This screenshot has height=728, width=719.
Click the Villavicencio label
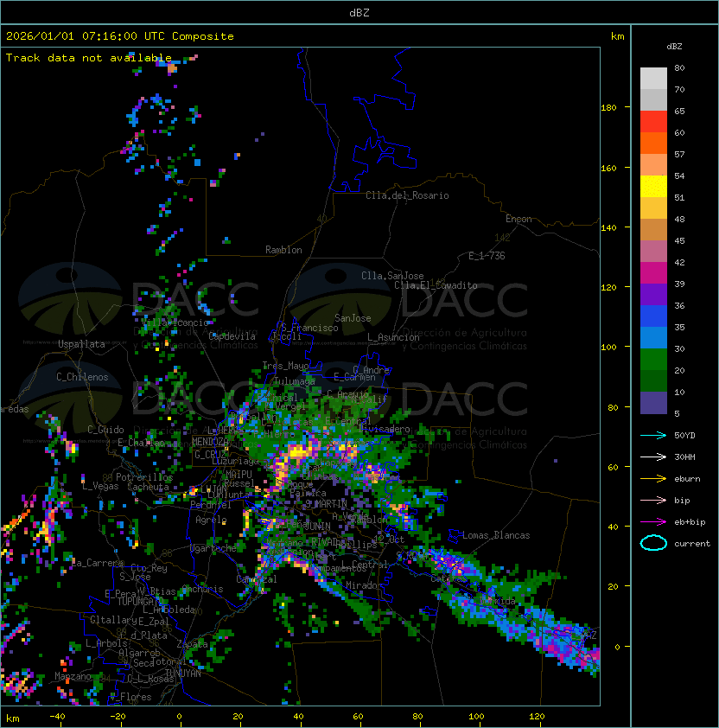pos(175,322)
